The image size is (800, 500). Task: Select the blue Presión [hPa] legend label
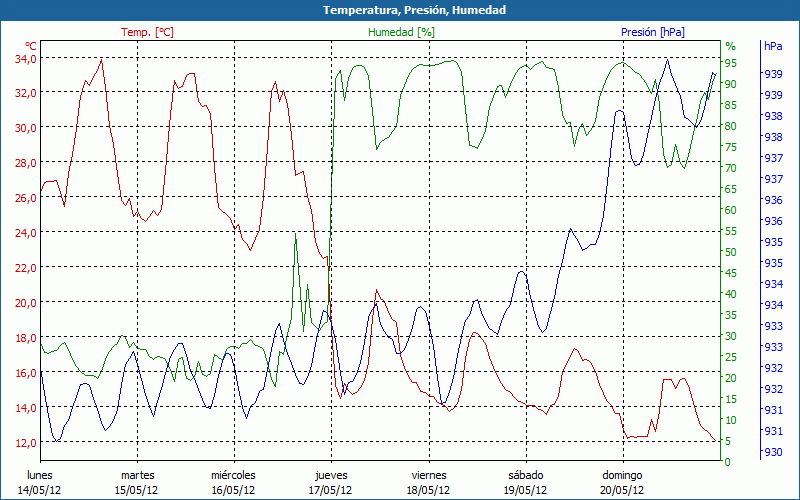652,32
